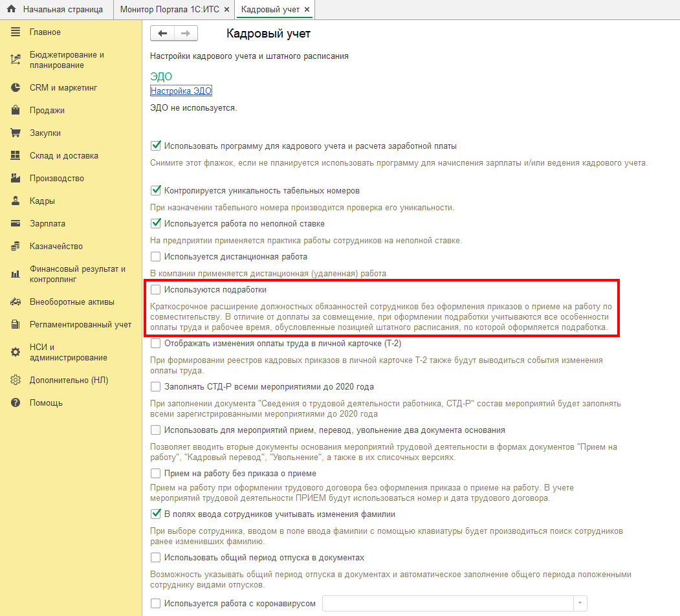The image size is (680, 616).
Task: Close the Кадровый учет tab
Action: pos(307,10)
